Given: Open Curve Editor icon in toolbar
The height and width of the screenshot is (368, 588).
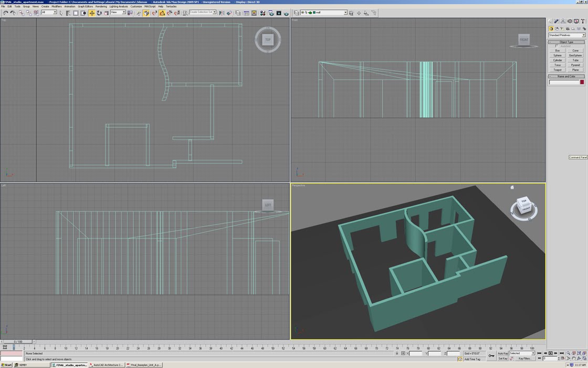Looking at the screenshot, I should coord(246,13).
